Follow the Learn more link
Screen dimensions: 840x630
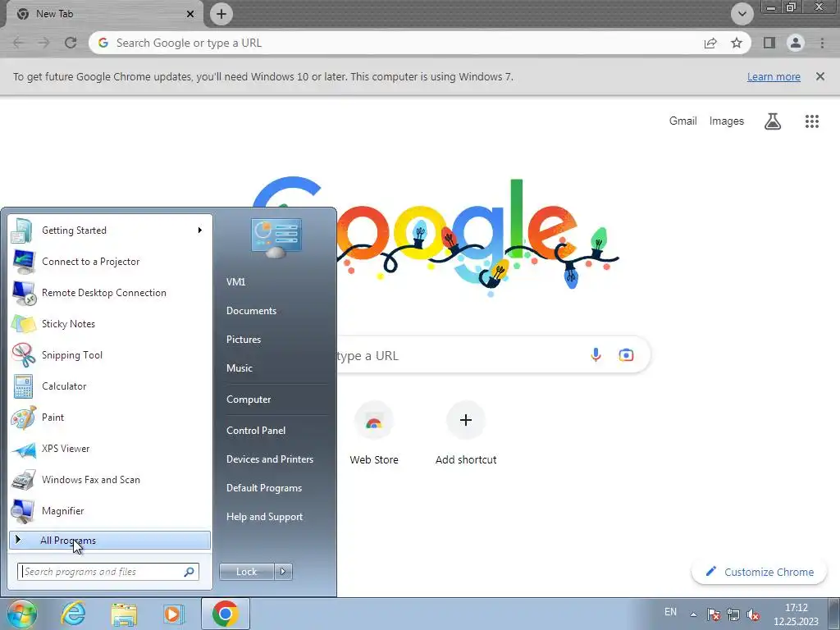774,76
